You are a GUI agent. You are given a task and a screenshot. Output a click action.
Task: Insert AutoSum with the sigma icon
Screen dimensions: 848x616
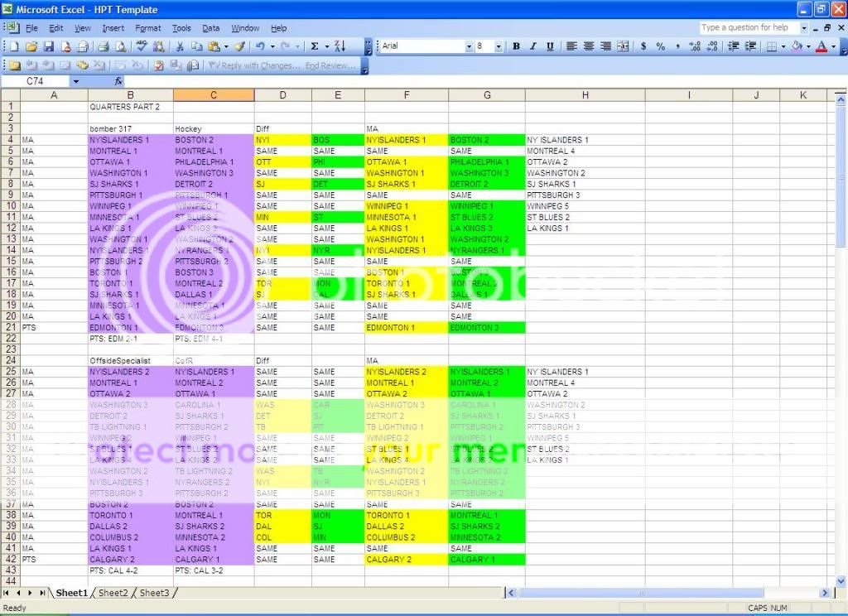tap(314, 46)
